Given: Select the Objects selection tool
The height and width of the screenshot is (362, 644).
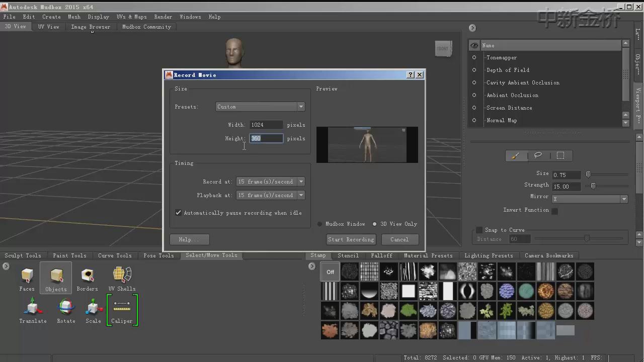Looking at the screenshot, I should pyautogui.click(x=56, y=278).
